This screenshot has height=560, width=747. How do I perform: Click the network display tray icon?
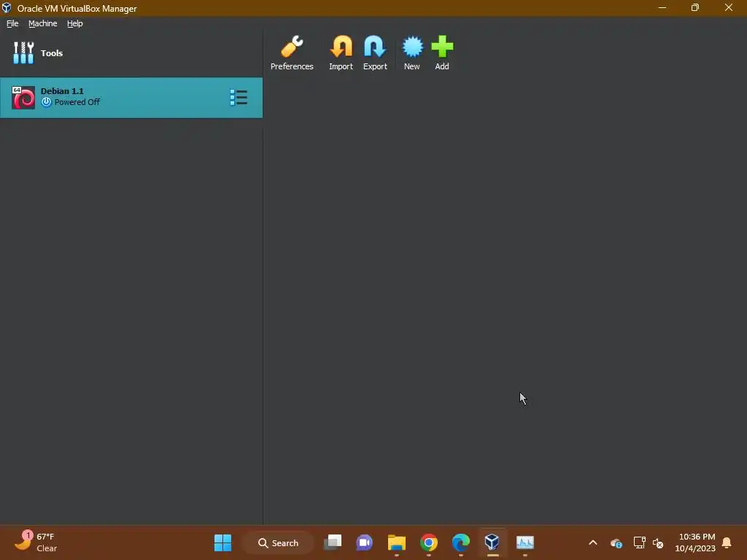[x=639, y=542]
